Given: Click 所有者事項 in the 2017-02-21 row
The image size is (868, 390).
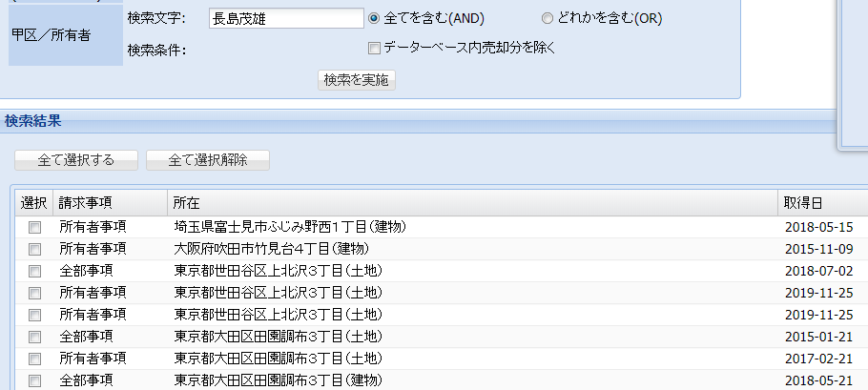Looking at the screenshot, I should click(93, 359).
